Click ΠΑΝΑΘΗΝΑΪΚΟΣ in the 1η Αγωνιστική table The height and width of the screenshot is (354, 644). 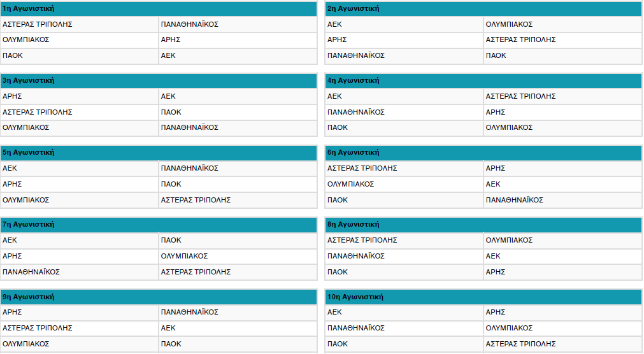click(190, 24)
